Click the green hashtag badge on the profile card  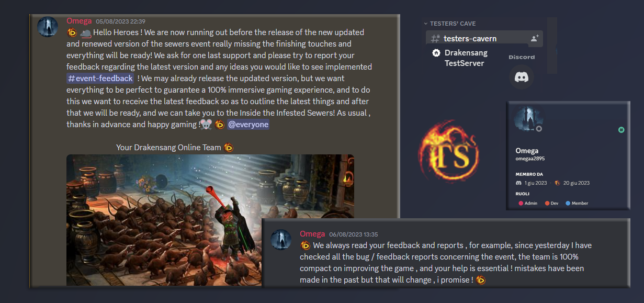pos(621,129)
